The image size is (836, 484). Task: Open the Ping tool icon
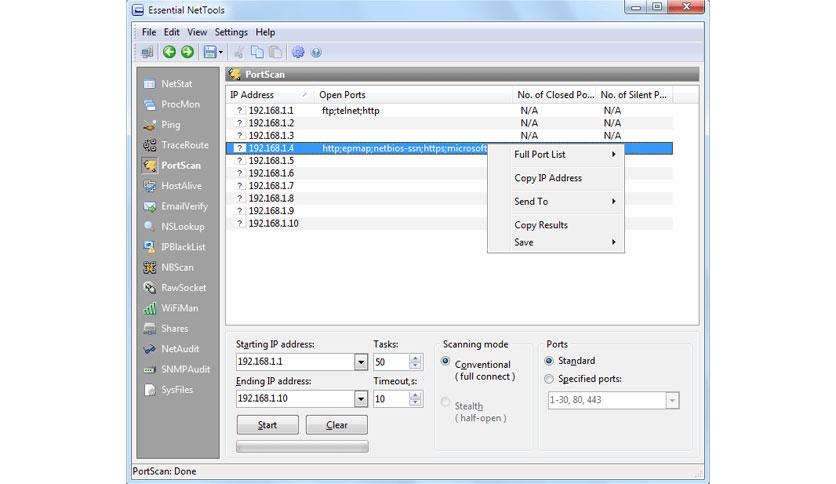pyautogui.click(x=150, y=125)
